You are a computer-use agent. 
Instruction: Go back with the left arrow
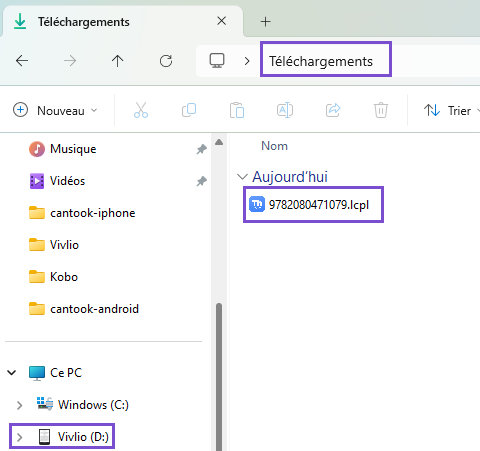tap(22, 61)
